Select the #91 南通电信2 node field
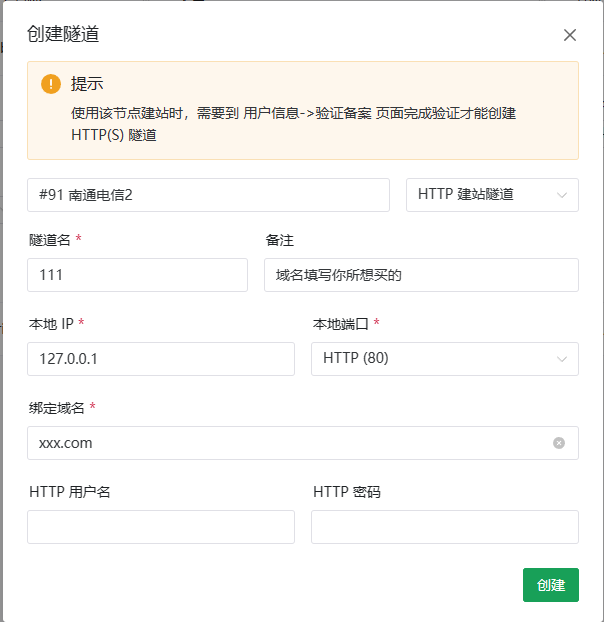Viewport: 604px width, 622px height. (208, 195)
